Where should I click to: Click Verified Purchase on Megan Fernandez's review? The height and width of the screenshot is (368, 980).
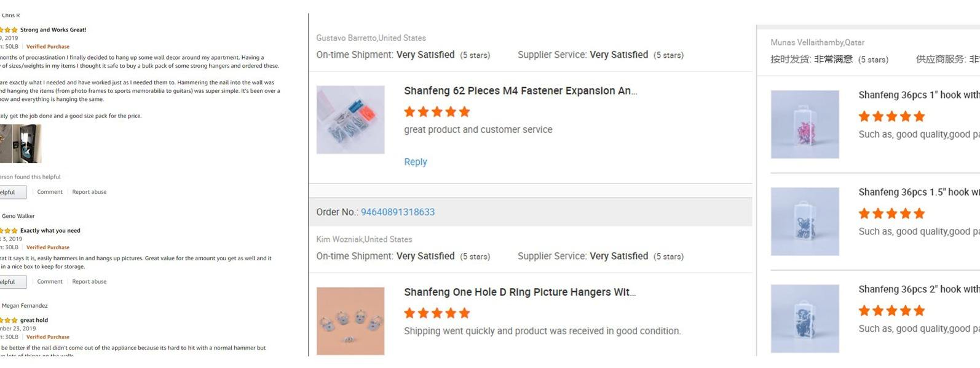tap(48, 337)
